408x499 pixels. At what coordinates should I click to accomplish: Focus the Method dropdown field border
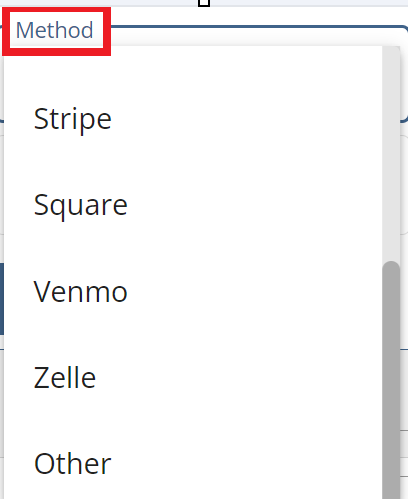pos(253,27)
